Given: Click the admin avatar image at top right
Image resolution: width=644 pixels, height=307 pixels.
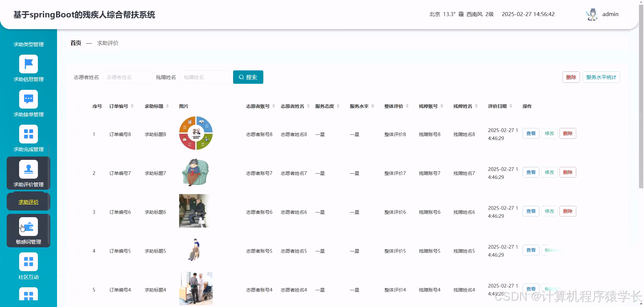Looking at the screenshot, I should pos(592,14).
